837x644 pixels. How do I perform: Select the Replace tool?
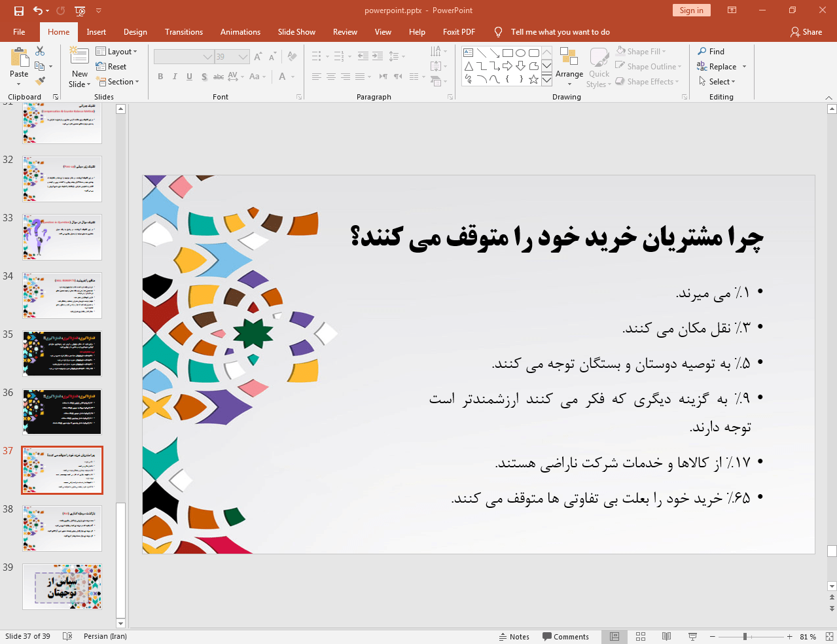click(x=719, y=66)
